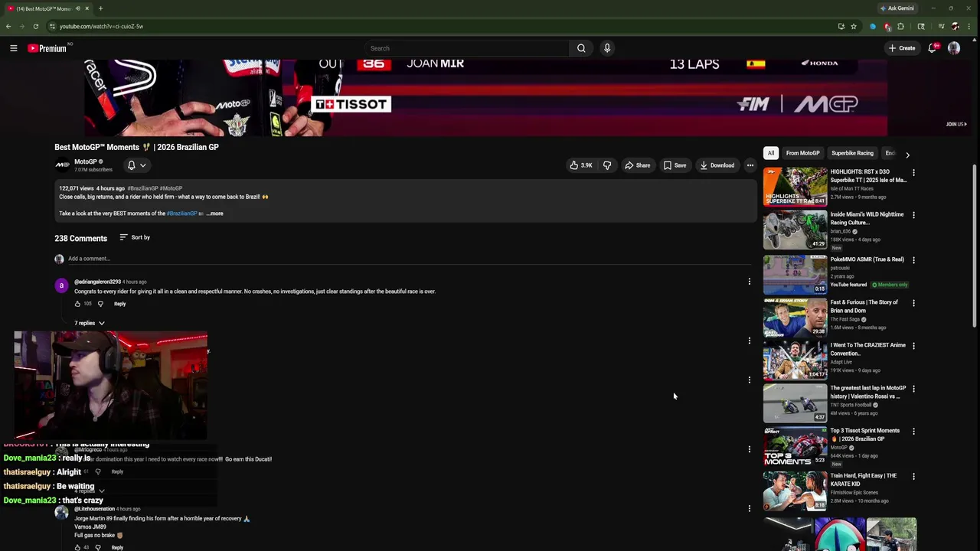The height and width of the screenshot is (551, 980).
Task: Go back in browser history
Action: tap(8, 26)
